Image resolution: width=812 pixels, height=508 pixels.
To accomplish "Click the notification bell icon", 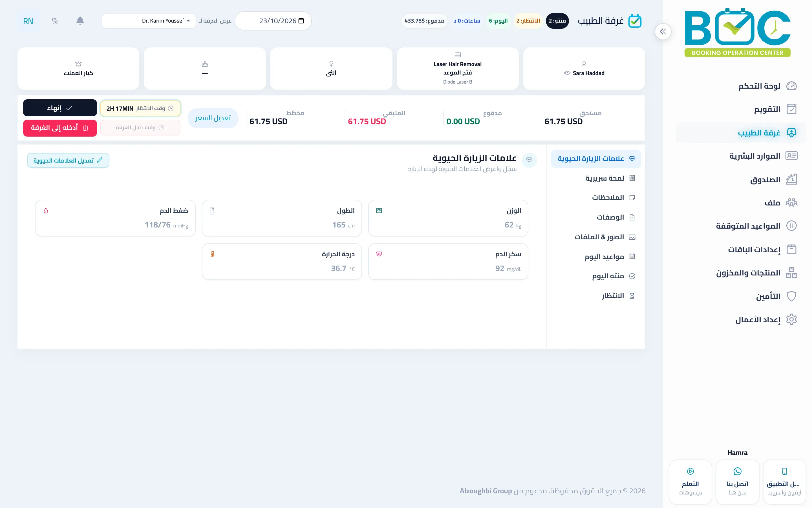I will pos(80,21).
